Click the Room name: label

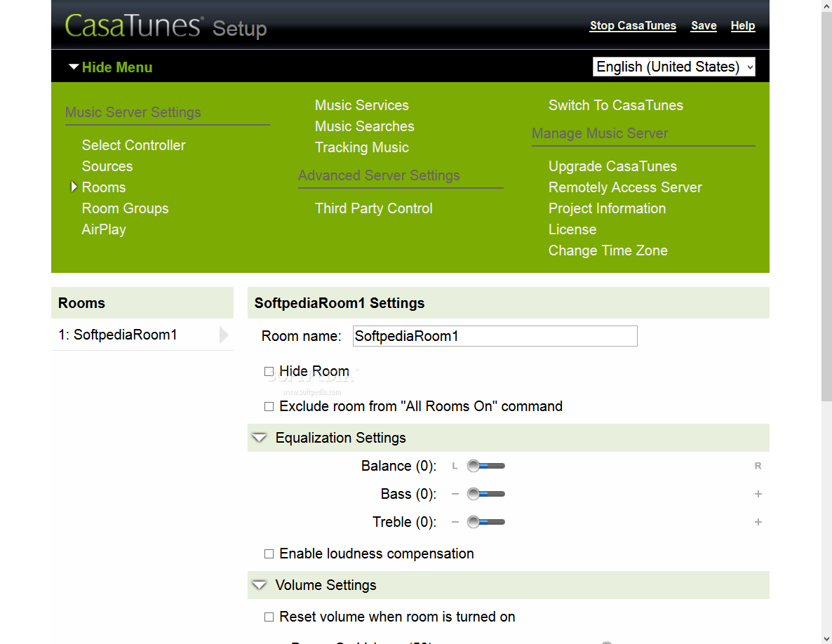point(302,336)
